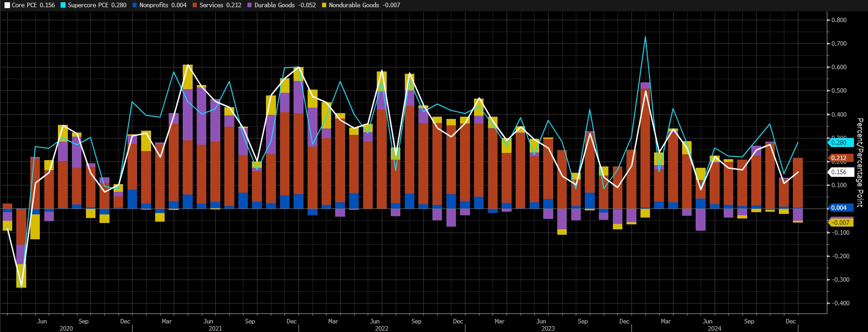Click the tallest Supercore PCE peak in early 2024
The height and width of the screenshot is (332, 868).
pos(645,37)
